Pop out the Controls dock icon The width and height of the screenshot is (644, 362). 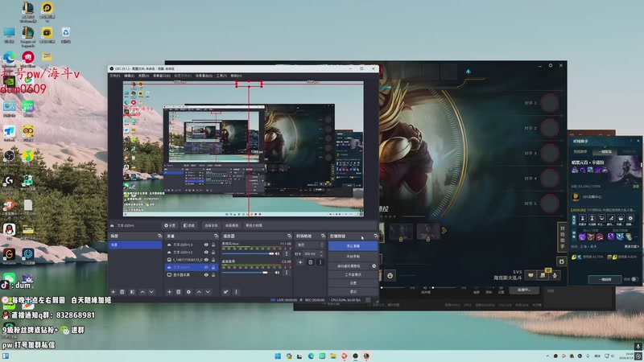click(x=375, y=236)
